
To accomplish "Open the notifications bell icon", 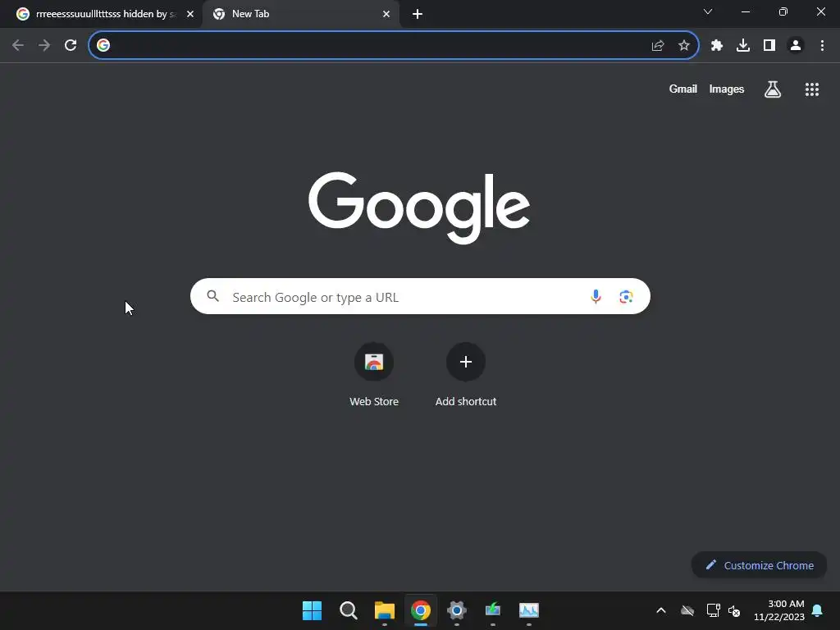I will coord(817,610).
